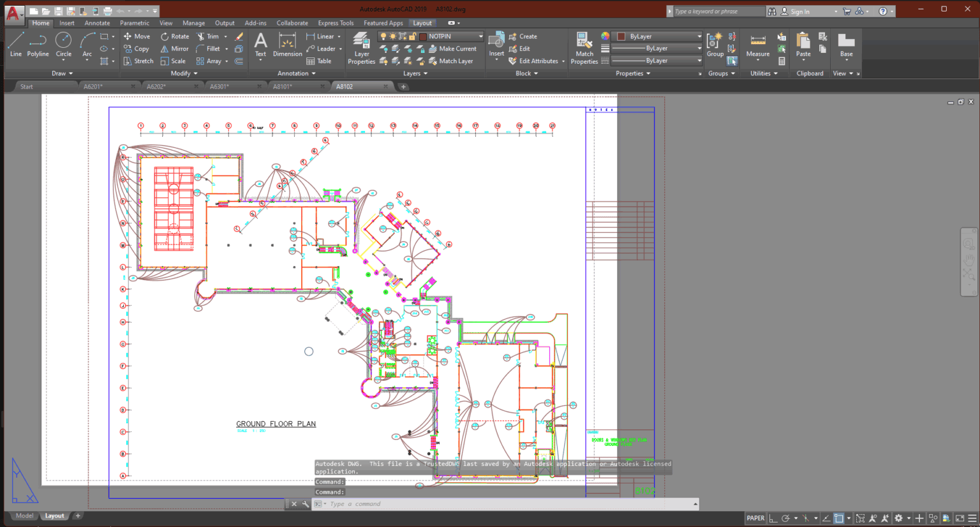Viewport: 980px width, 527px height.
Task: Open the ByLayer color dropdown
Action: click(698, 36)
